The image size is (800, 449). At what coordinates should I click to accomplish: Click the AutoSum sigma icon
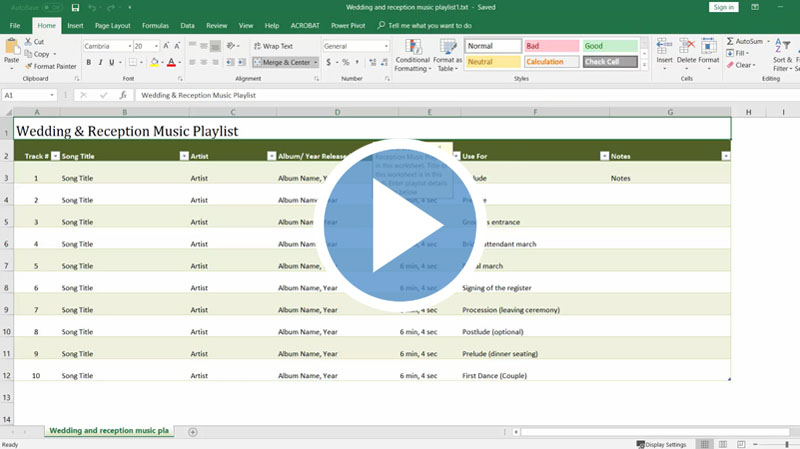point(730,41)
